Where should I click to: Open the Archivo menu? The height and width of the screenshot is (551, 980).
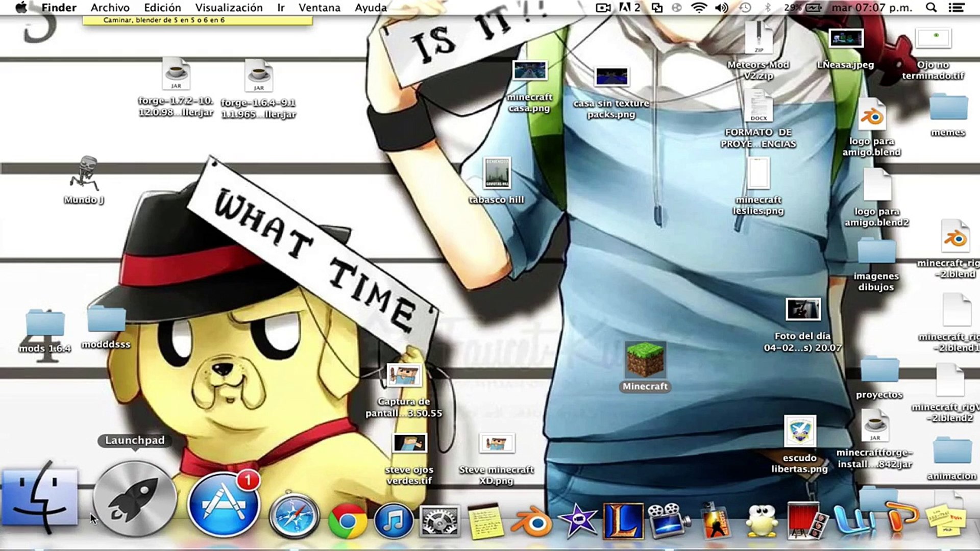coord(110,8)
